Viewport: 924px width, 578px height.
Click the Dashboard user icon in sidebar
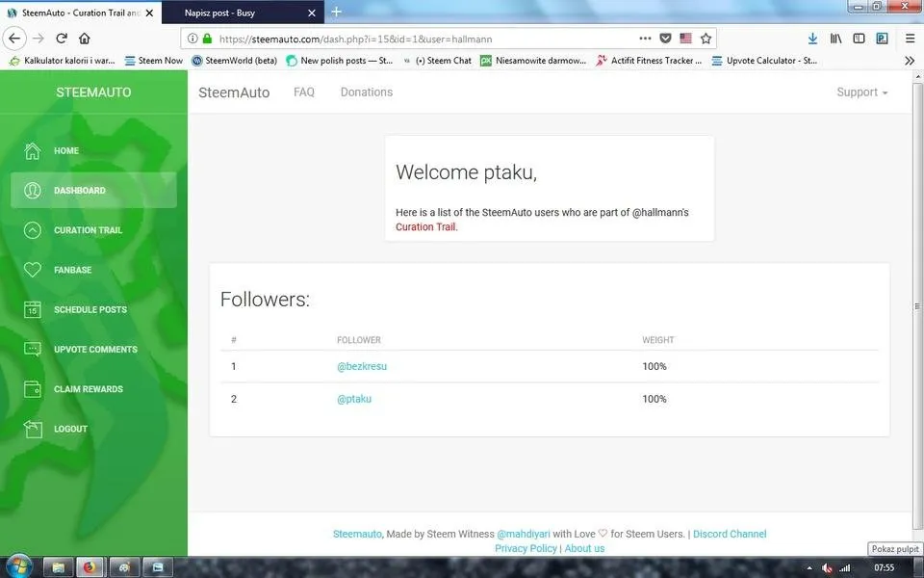33,191
